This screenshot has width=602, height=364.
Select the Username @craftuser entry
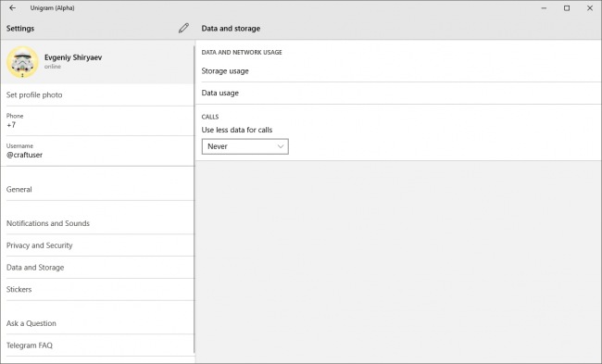(x=97, y=151)
